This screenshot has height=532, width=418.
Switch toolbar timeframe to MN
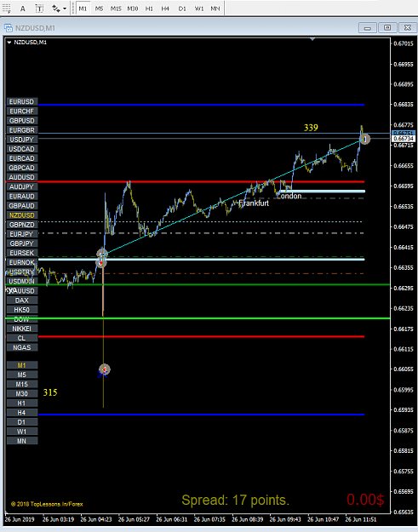[x=215, y=9]
